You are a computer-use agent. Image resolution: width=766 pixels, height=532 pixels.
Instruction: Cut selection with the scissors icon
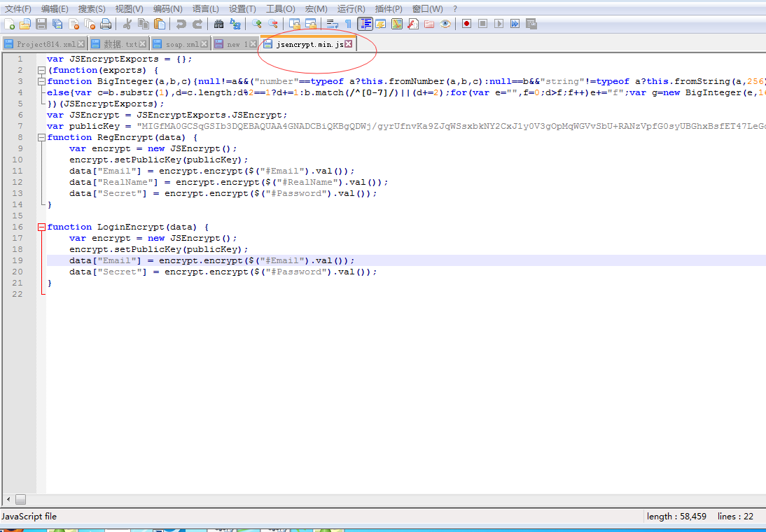coord(127,23)
